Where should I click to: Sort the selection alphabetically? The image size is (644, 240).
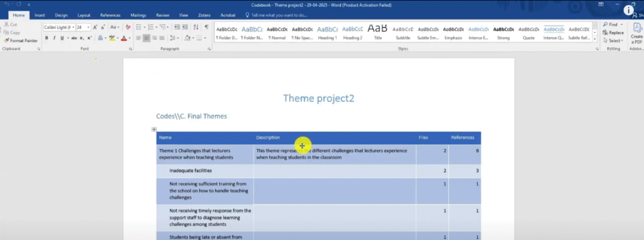tap(196, 28)
